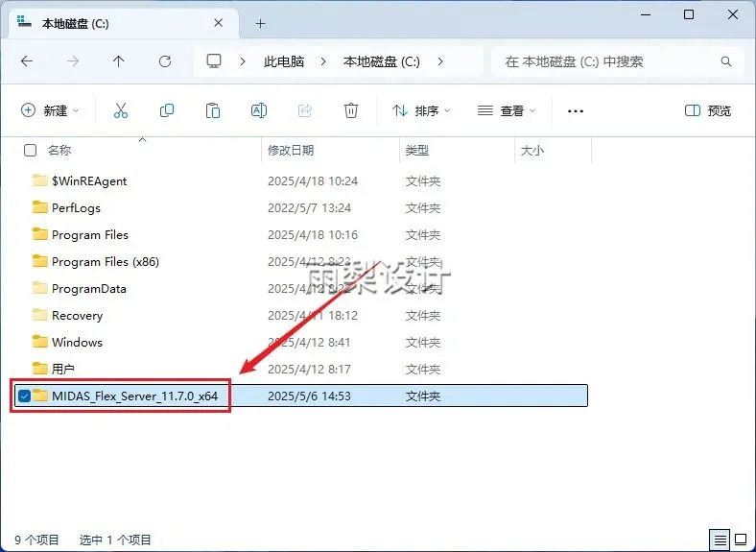The height and width of the screenshot is (552, 756).
Task: Click the folder icon of PerfLogs
Action: [x=40, y=207]
